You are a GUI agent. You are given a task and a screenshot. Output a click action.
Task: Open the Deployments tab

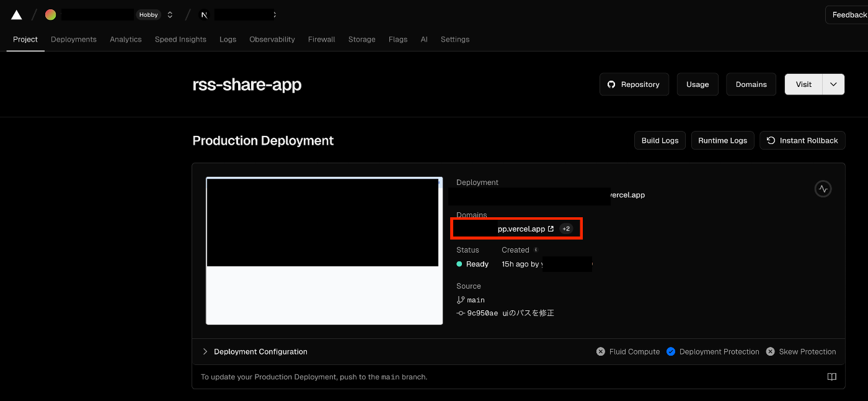point(74,39)
